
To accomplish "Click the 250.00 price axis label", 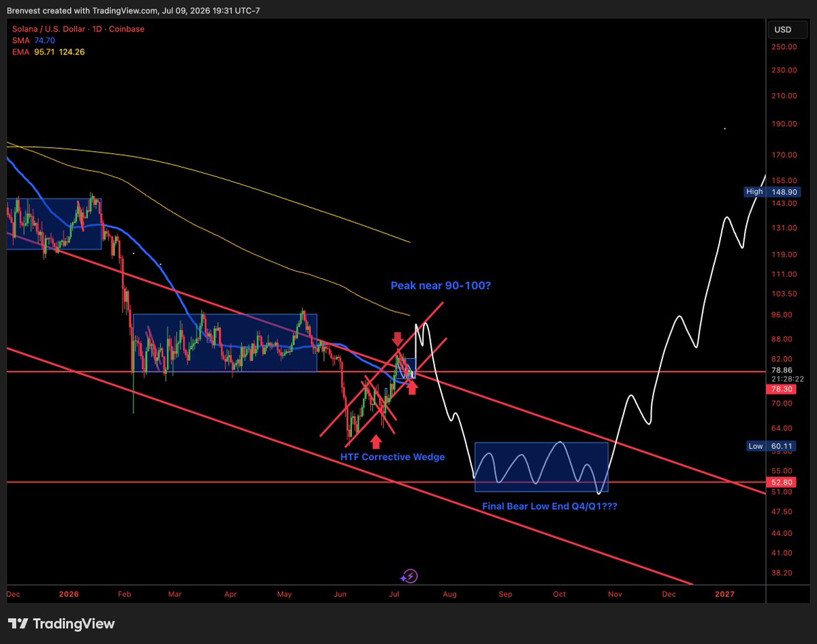I will click(x=784, y=46).
